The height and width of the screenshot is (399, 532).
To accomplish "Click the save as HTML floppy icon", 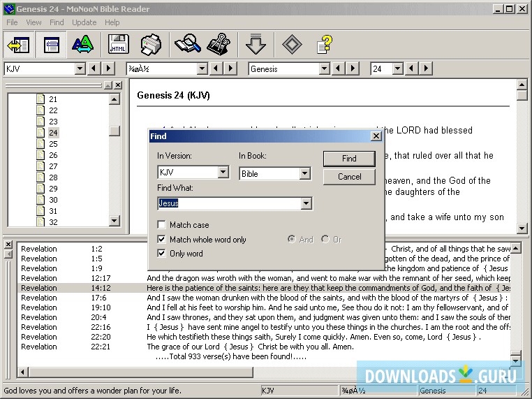I will click(118, 45).
